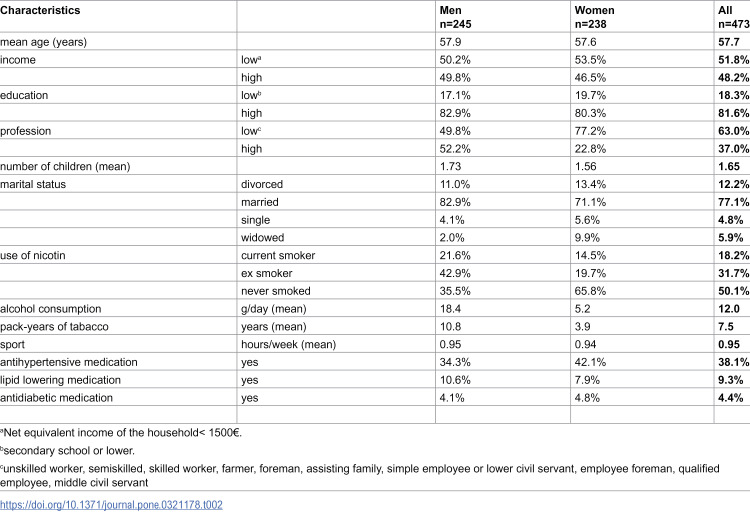Click the education row label
750x512 pixels.
coord(24,95)
